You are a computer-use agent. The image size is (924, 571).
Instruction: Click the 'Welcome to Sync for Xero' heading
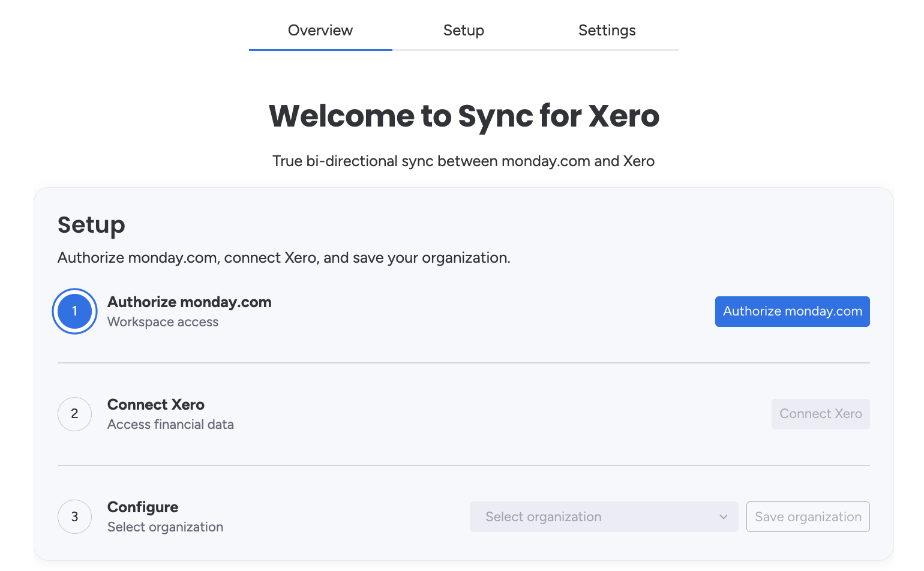coord(463,116)
